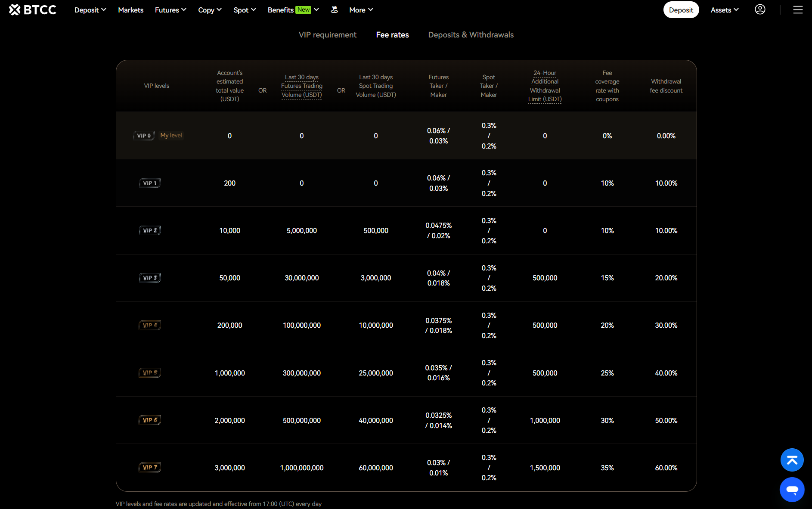Click the VIP 4 badge
This screenshot has height=509, width=812.
pyautogui.click(x=149, y=325)
